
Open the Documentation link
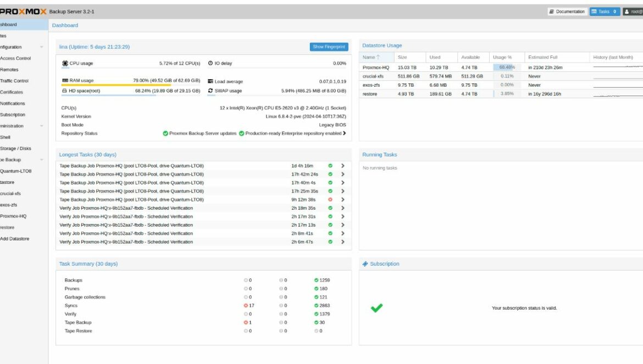[x=567, y=12]
